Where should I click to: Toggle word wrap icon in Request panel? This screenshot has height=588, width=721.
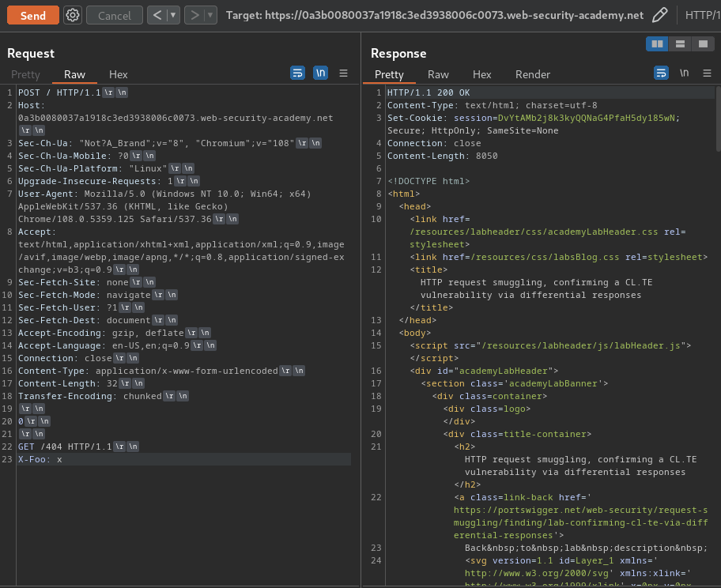(297, 73)
